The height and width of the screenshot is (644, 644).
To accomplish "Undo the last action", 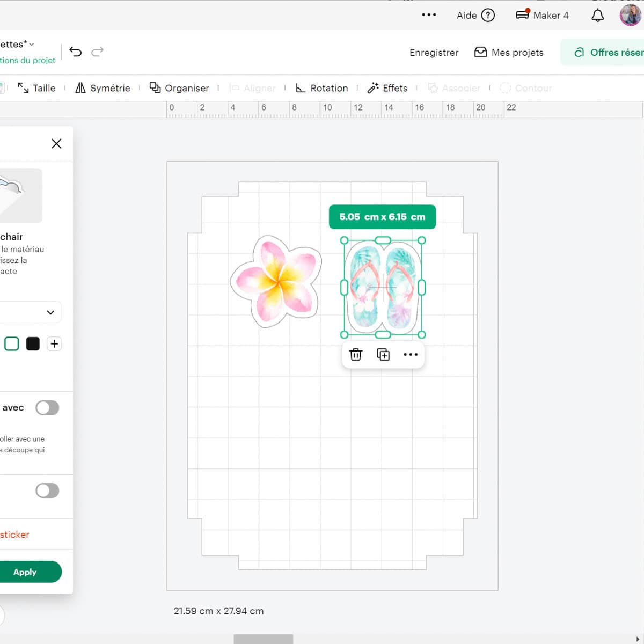I will coord(76,52).
